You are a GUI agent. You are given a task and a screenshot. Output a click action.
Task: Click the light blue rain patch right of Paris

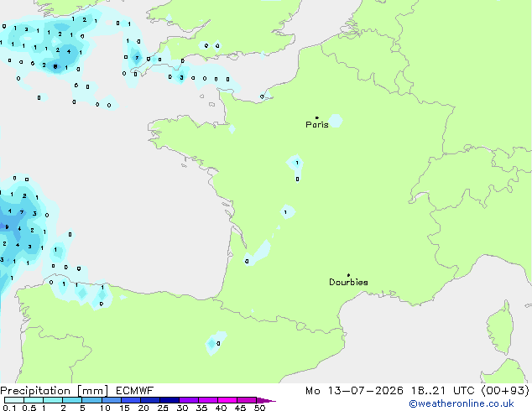(335, 121)
